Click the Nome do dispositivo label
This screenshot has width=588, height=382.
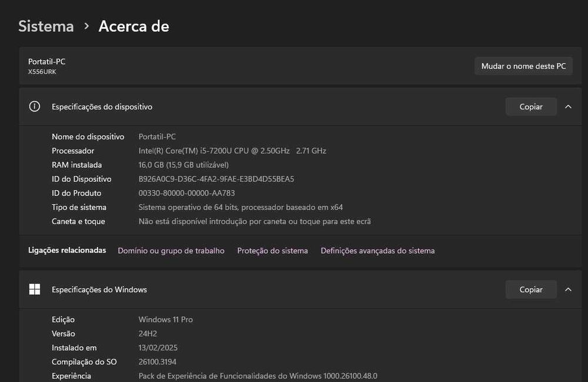88,137
